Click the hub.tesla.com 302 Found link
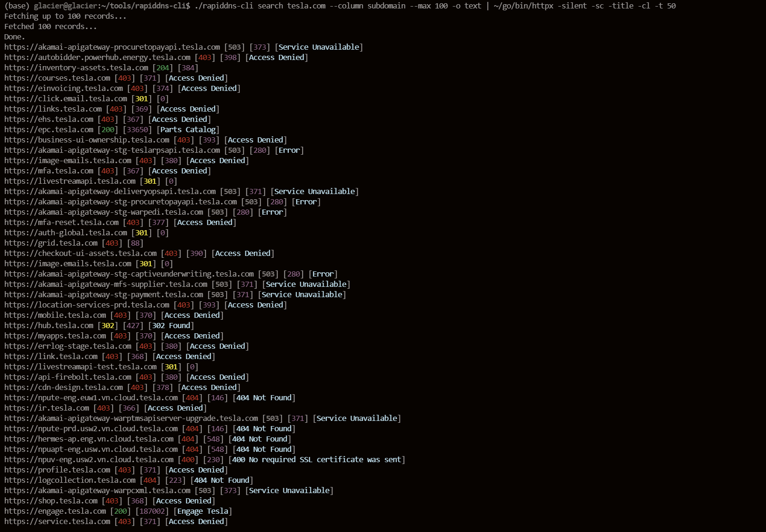 click(47, 325)
